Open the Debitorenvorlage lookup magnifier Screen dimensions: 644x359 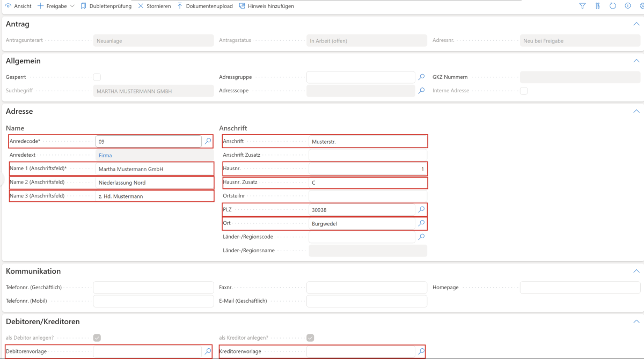208,351
